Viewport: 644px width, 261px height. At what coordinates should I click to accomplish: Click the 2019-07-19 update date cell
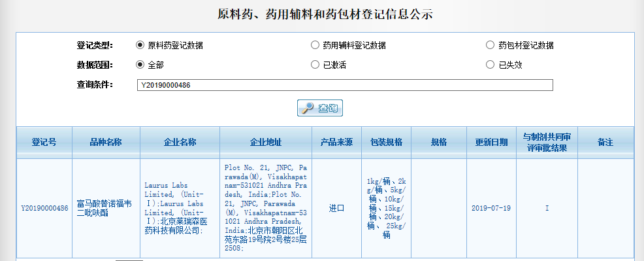click(x=491, y=209)
